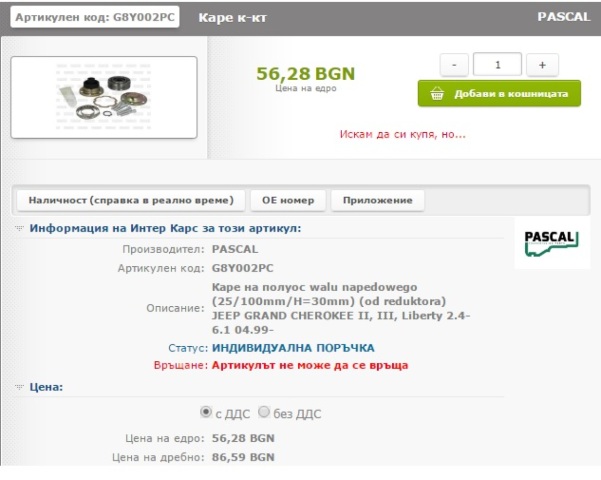
Task: Click the product thumbnail image
Action: click(103, 97)
